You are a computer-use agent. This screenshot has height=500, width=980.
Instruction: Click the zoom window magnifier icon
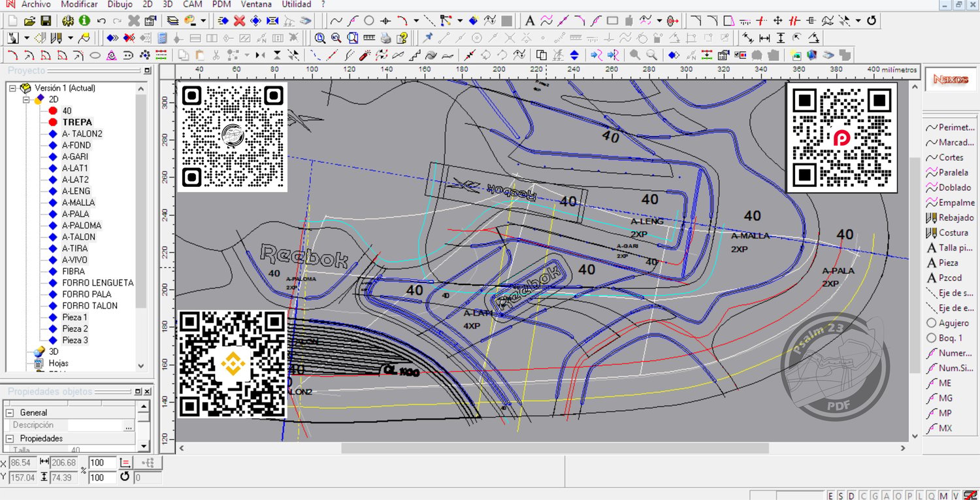320,38
